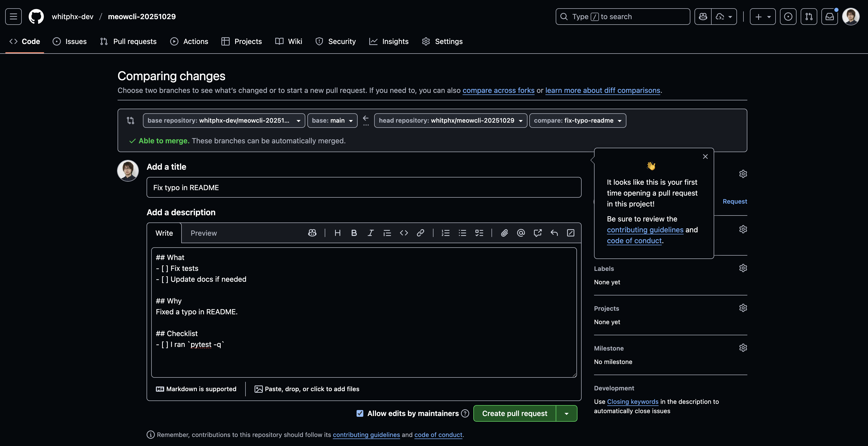The height and width of the screenshot is (446, 868).
Task: Switch to the Preview tab
Action: [x=204, y=233]
